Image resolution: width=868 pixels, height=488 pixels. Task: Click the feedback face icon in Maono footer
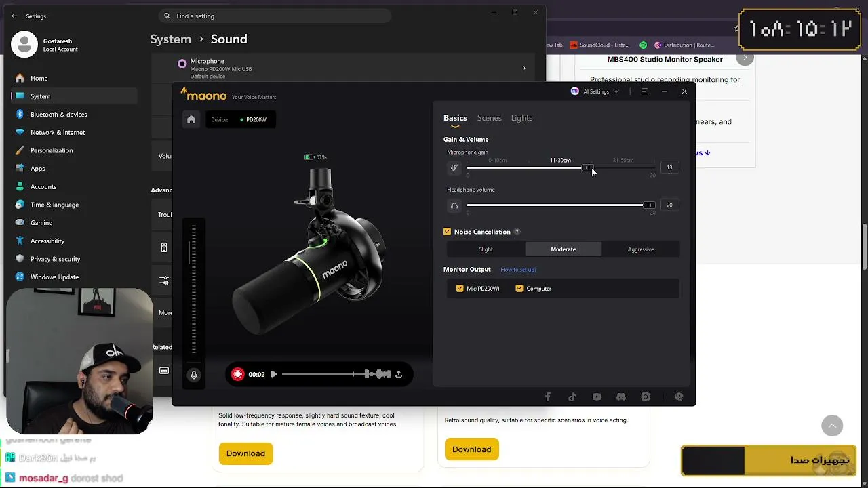click(x=679, y=397)
